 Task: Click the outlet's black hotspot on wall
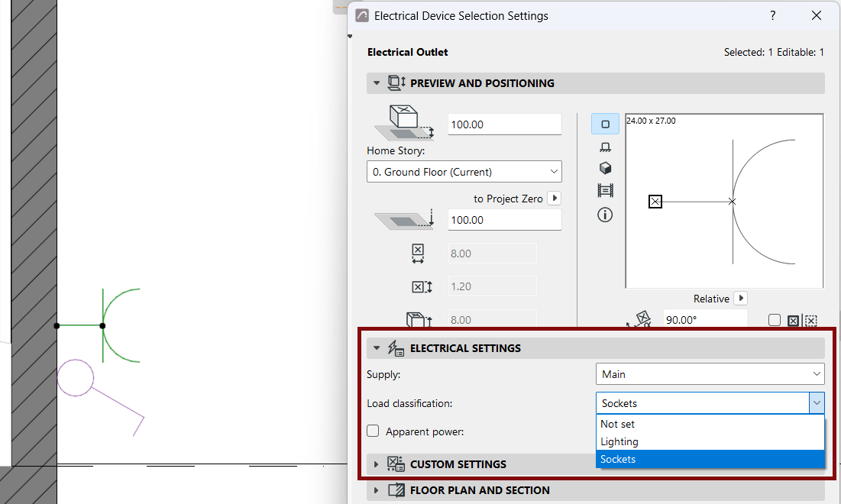[57, 325]
